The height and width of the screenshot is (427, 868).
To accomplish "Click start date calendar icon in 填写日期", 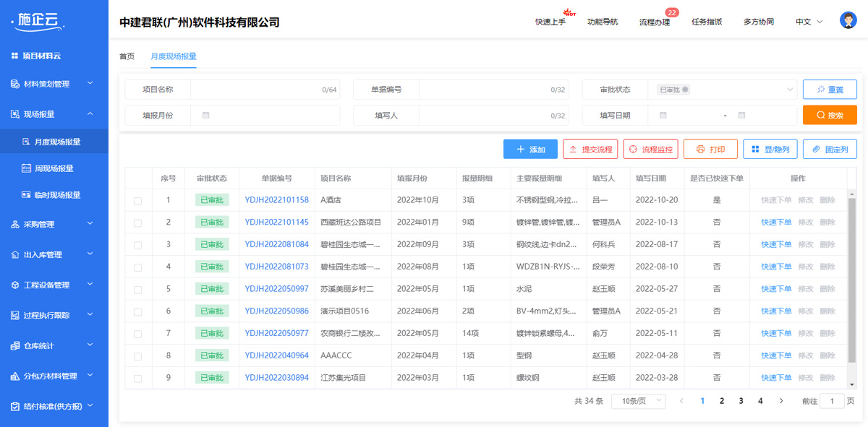I will pos(663,116).
